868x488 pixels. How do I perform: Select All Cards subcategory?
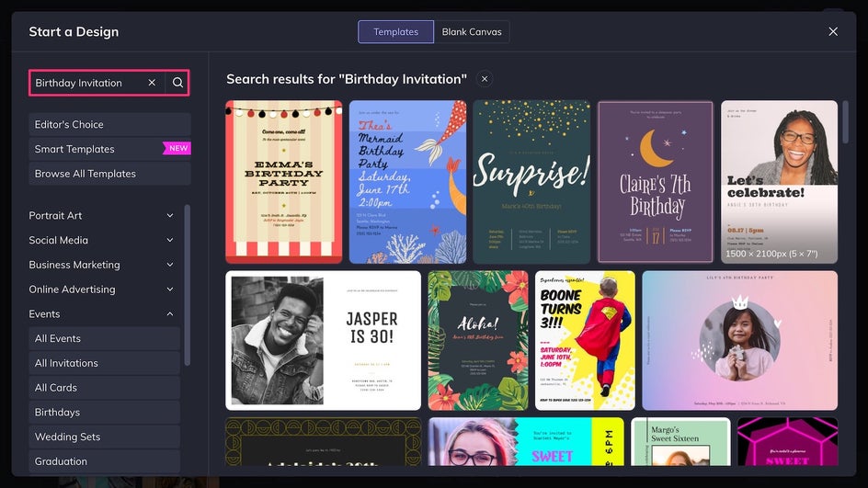(x=104, y=387)
